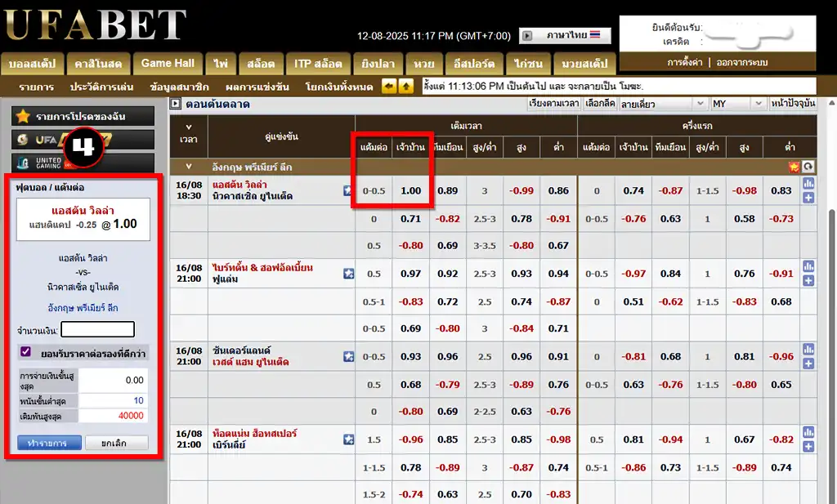The height and width of the screenshot is (504, 837).
Task: Favorite the Tottenham vs Burnley match star
Action: click(348, 439)
